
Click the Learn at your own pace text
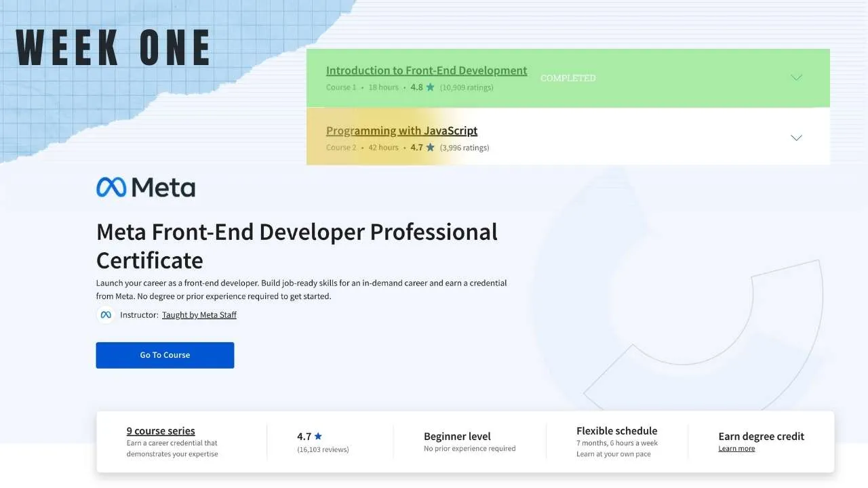click(614, 454)
